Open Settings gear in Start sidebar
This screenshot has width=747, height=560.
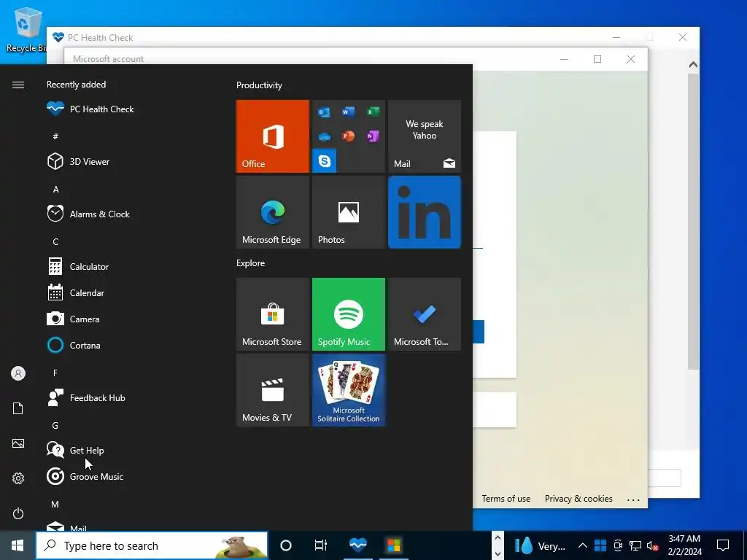(18, 478)
